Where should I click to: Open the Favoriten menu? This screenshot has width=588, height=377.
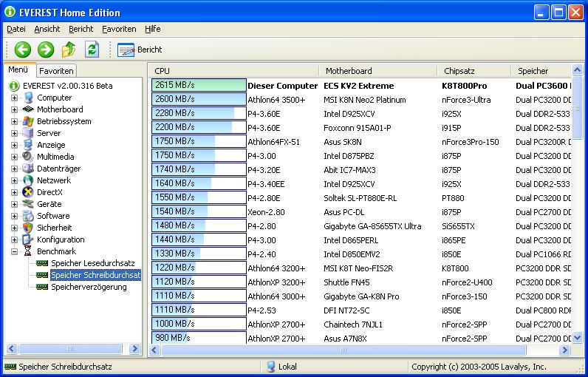[119, 29]
